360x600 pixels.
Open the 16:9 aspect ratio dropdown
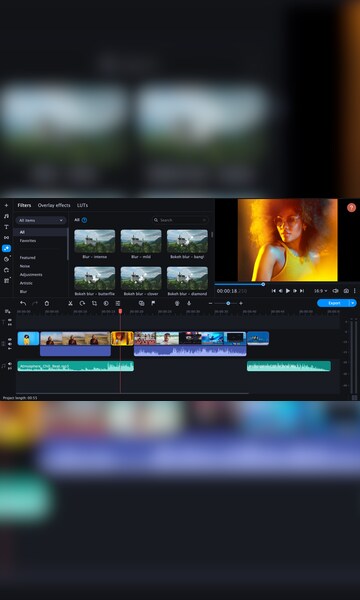tap(321, 291)
